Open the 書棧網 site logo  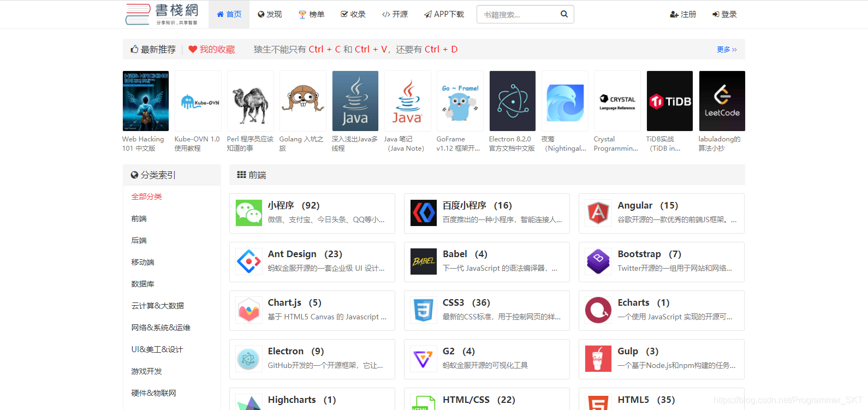[x=162, y=14]
